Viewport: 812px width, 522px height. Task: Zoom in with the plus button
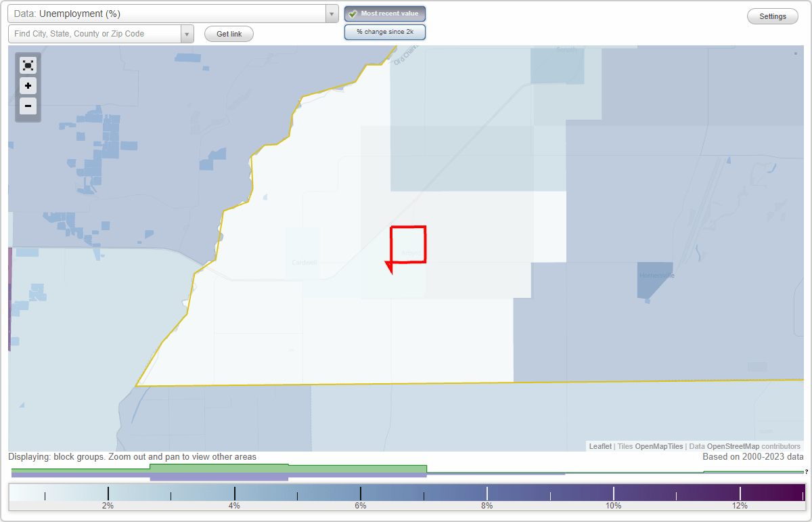28,86
